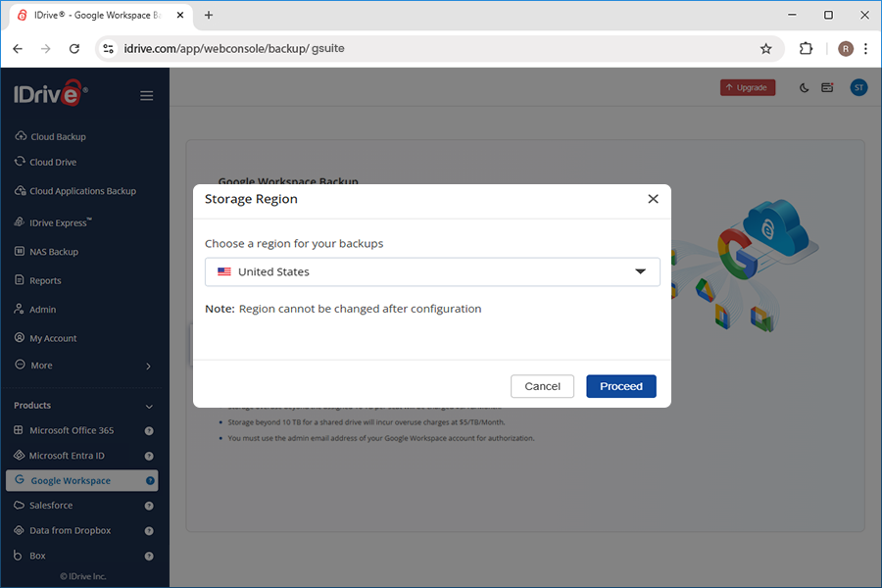
Task: Open the notifications card icon in header
Action: [x=827, y=87]
